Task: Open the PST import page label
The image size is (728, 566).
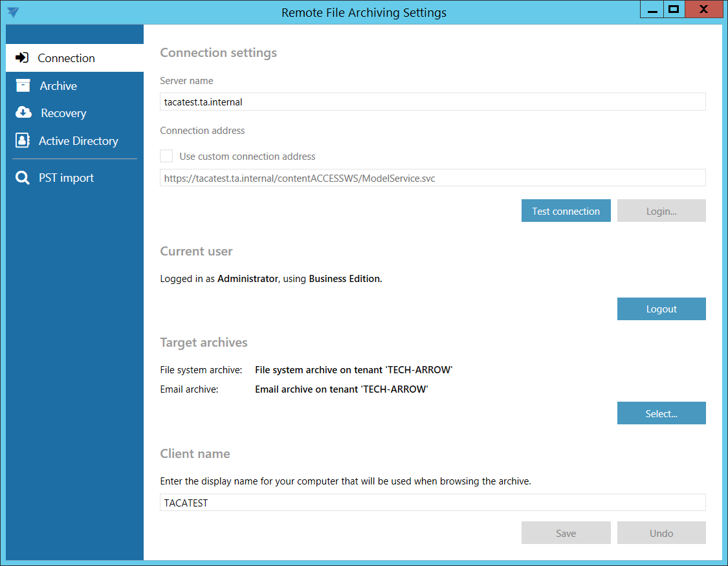Action: pyautogui.click(x=66, y=178)
